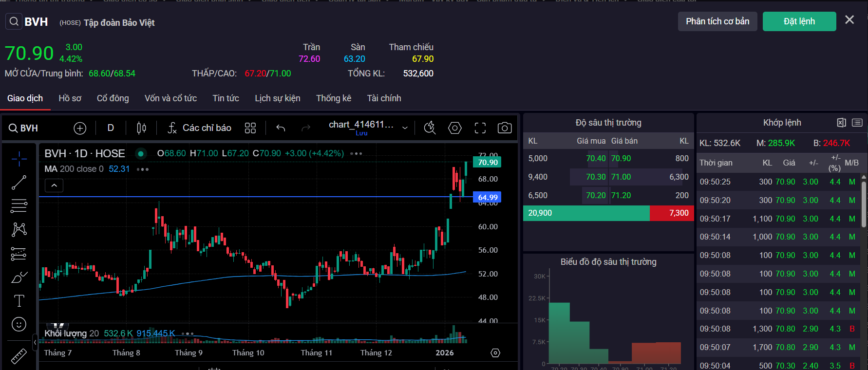
Task: Expand more options for MA 200 indicator
Action: pos(143,169)
